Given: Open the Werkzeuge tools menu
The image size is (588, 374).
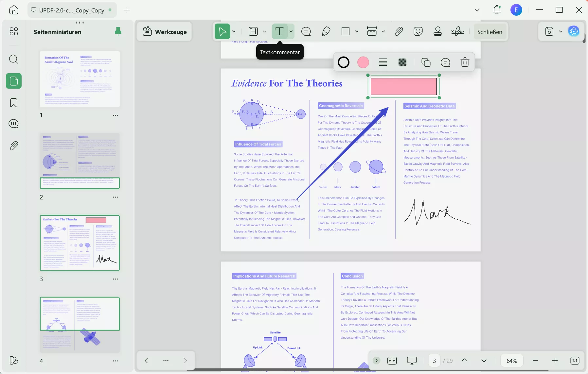Looking at the screenshot, I should pyautogui.click(x=165, y=32).
